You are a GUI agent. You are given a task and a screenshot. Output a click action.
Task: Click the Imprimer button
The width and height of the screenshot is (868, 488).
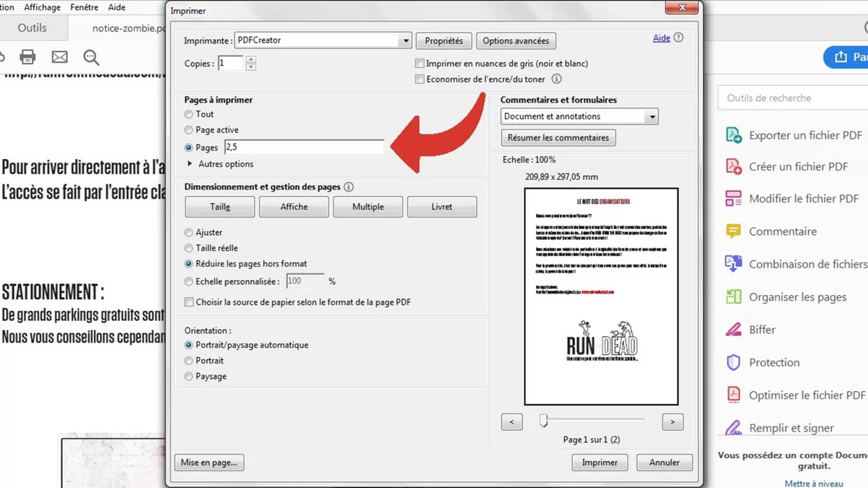[x=600, y=463]
